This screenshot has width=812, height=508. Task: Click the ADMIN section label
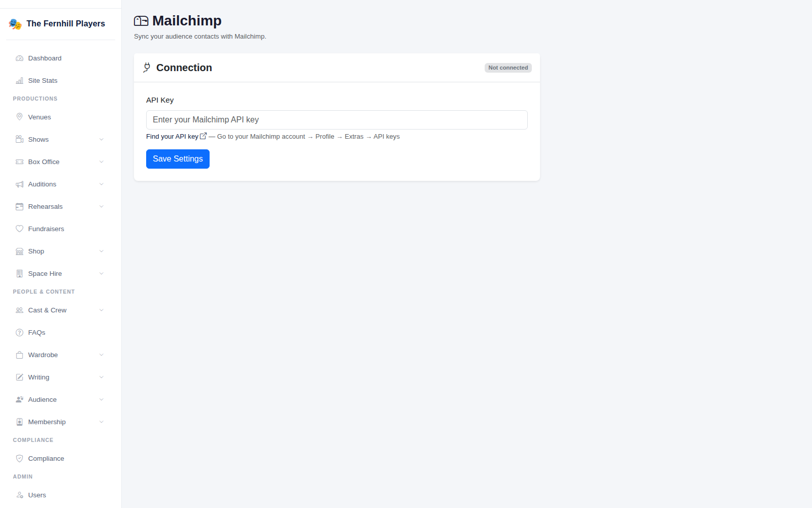point(23,477)
